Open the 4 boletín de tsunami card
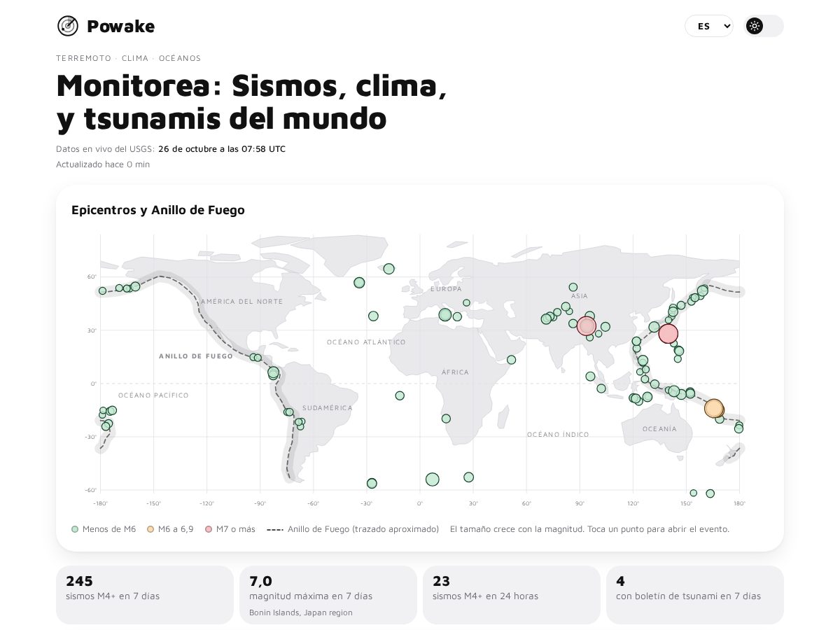The image size is (840, 630). click(x=695, y=595)
